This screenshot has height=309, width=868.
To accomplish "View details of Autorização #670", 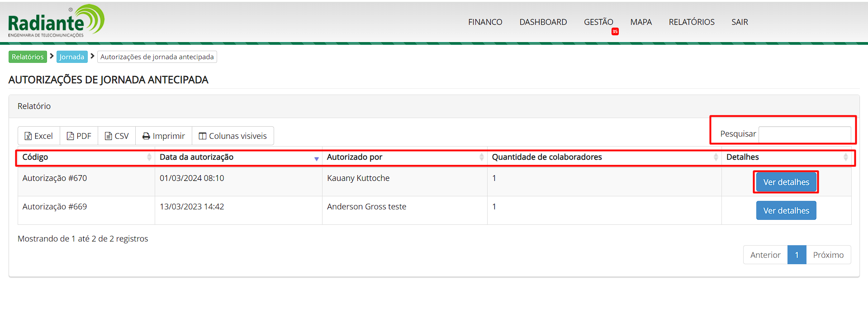I will tap(786, 182).
